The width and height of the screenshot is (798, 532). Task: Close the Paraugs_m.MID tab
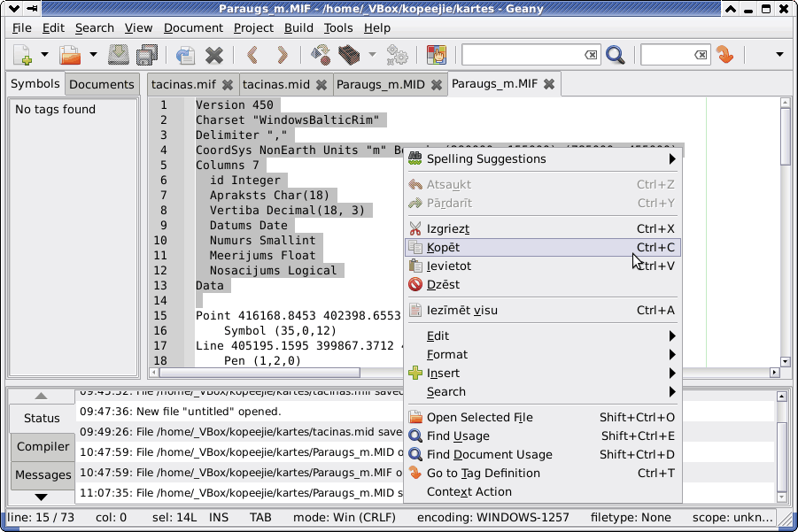(436, 85)
